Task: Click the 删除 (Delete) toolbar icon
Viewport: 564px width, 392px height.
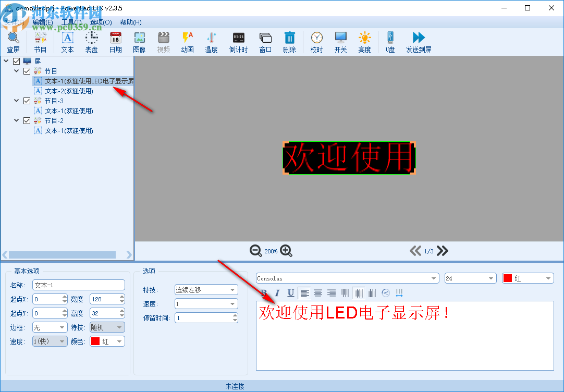Action: (289, 41)
